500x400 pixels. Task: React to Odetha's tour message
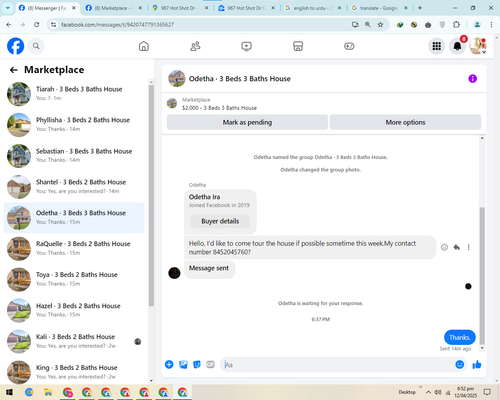pyautogui.click(x=444, y=247)
